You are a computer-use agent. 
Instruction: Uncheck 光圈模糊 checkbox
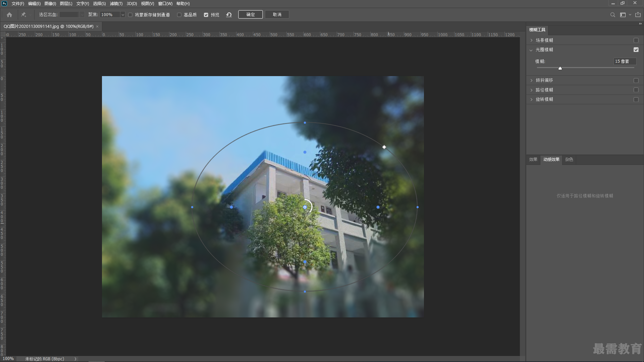pyautogui.click(x=636, y=50)
